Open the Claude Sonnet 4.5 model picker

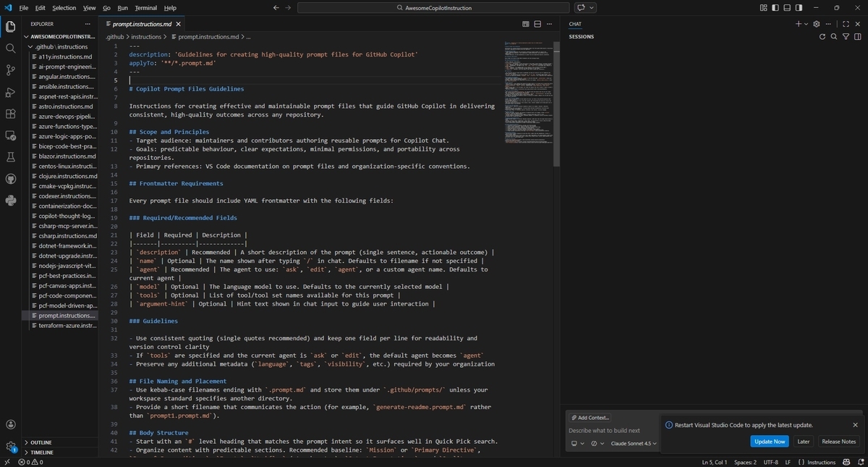(634, 443)
